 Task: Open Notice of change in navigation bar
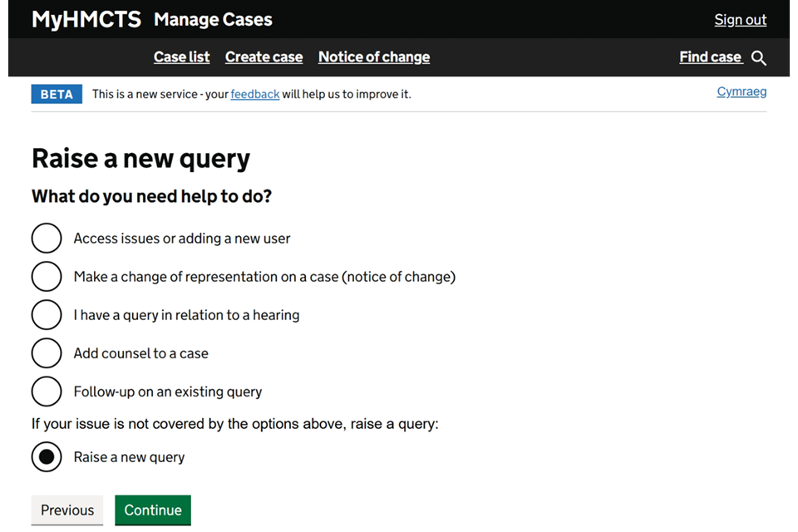[x=374, y=57]
